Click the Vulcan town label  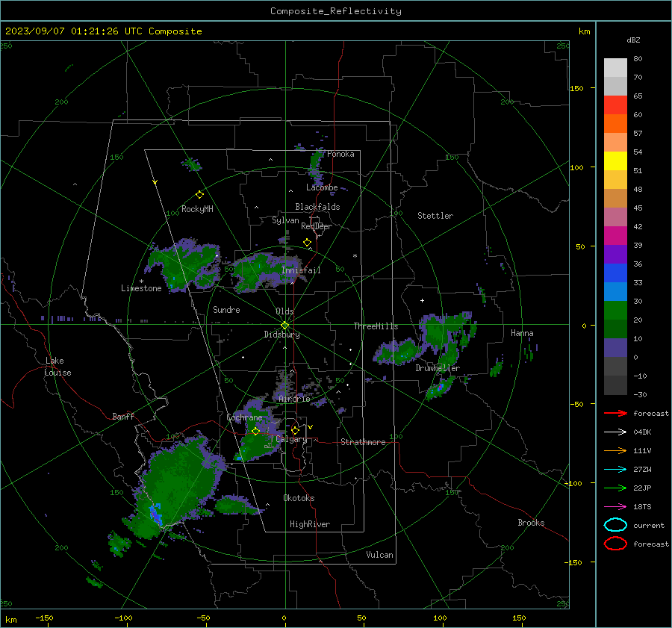click(x=379, y=555)
